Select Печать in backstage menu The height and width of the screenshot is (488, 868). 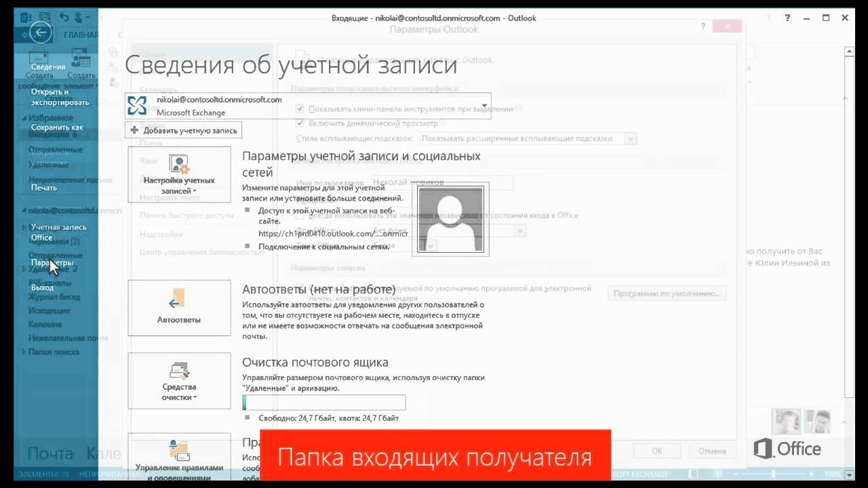coord(44,187)
